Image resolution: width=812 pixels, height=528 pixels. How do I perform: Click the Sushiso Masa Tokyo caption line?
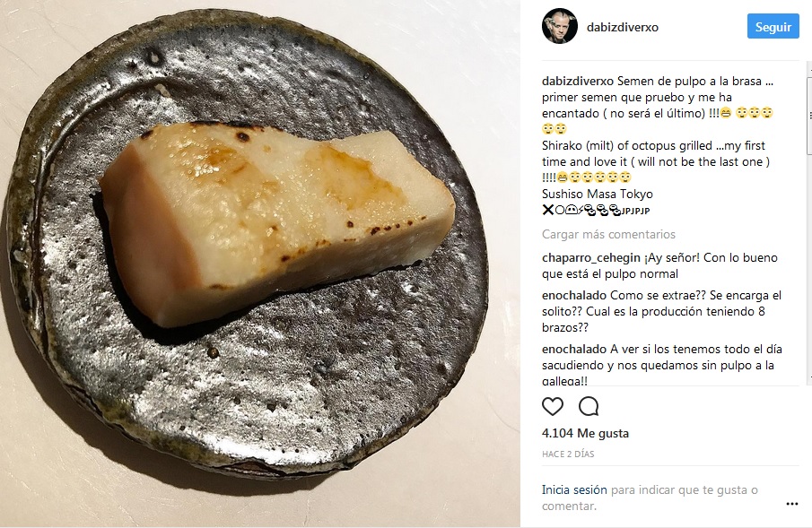(598, 194)
